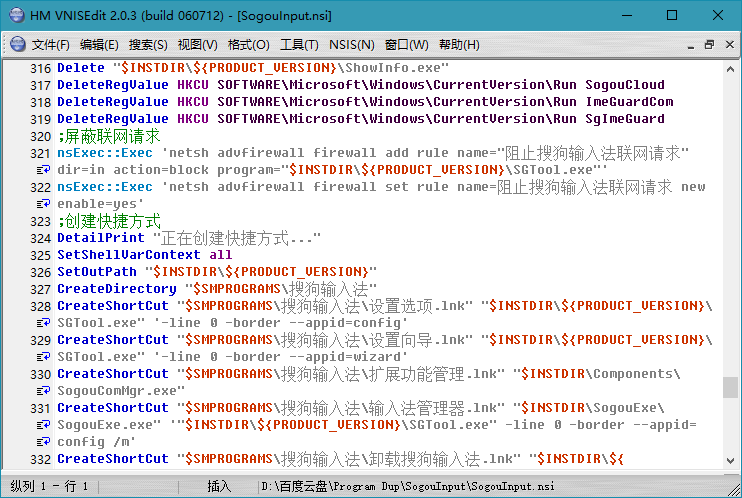This screenshot has height=498, width=742.
Task: Click CreateShortCut on line 328
Action: point(113,306)
